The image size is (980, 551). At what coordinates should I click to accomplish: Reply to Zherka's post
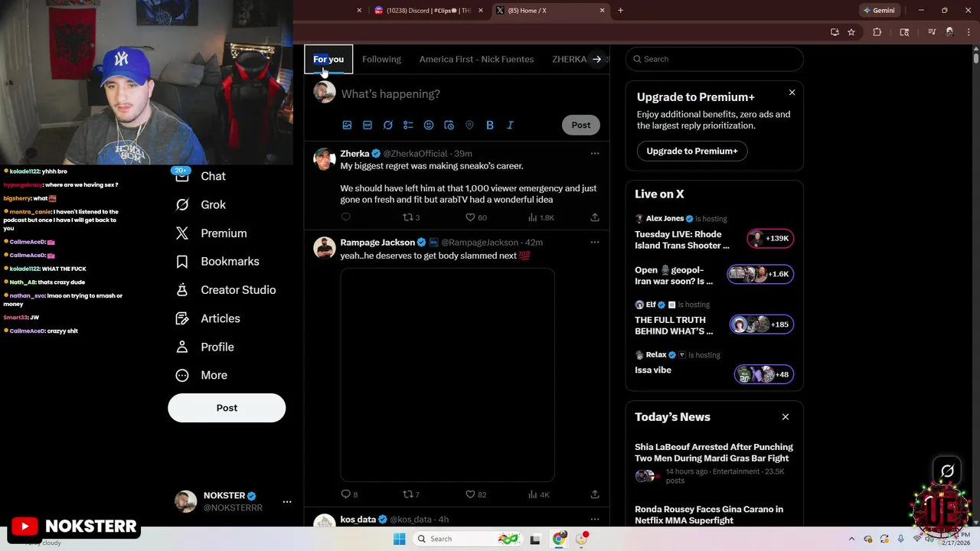pyautogui.click(x=345, y=217)
